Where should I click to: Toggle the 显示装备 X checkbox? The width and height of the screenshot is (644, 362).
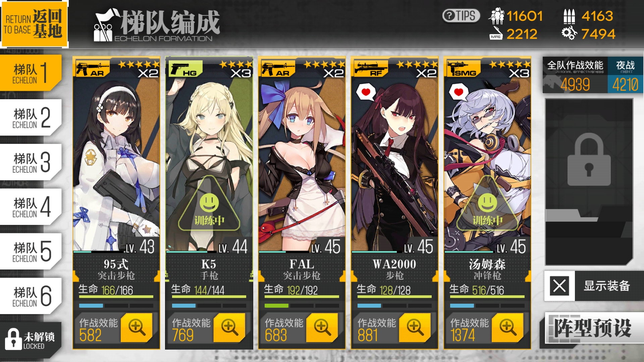559,286
